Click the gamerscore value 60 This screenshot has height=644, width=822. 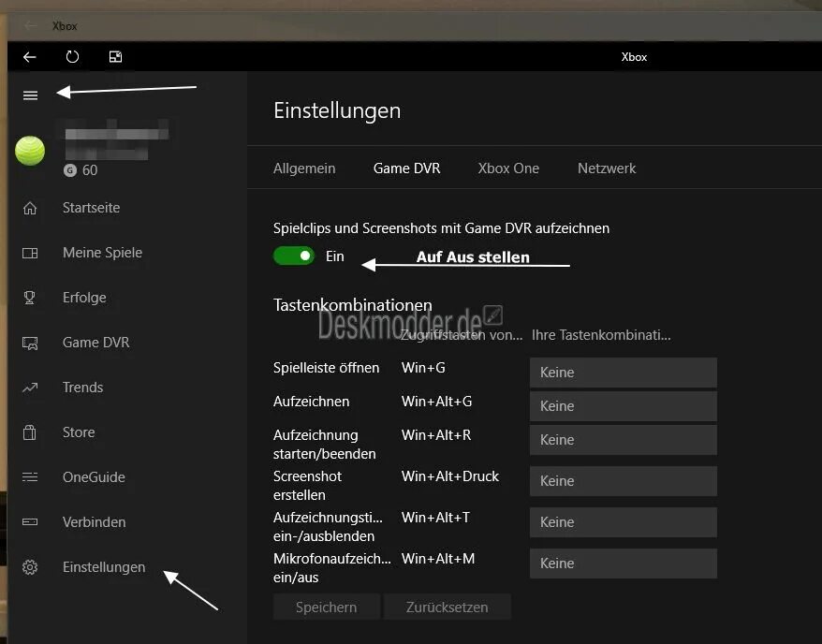tap(90, 169)
